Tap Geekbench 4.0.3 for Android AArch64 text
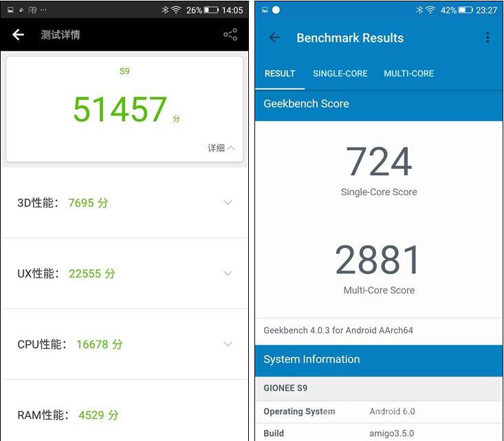The height and width of the screenshot is (441, 504). [338, 330]
